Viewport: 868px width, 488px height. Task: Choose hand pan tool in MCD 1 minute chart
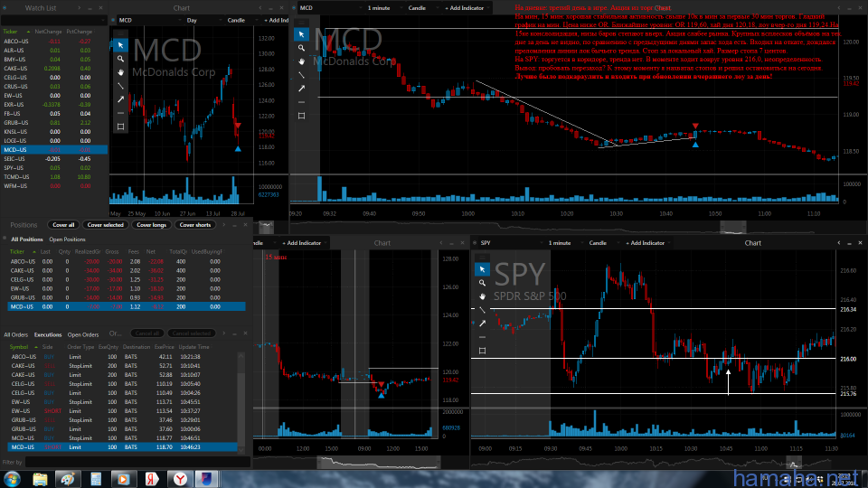coord(301,61)
